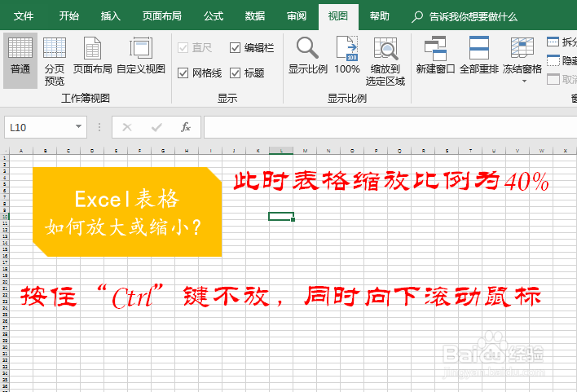
Task: Click the Select All corner of the sheet
Action: [x=5, y=151]
